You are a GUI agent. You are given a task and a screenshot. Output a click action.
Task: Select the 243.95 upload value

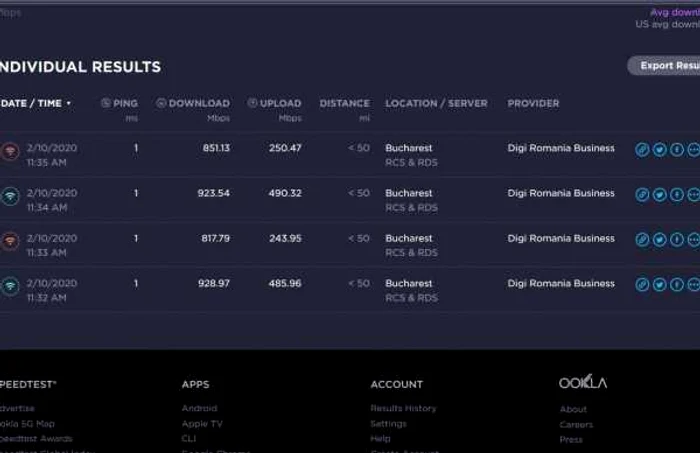tap(285, 238)
